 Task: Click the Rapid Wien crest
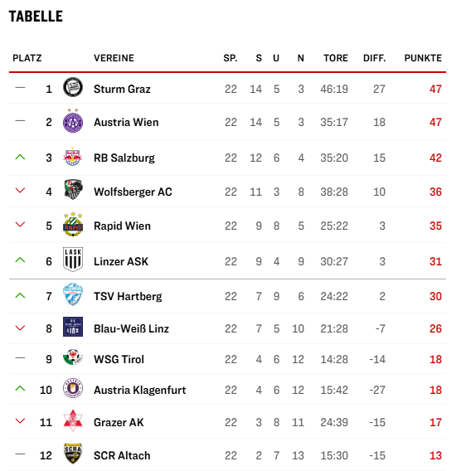click(73, 225)
